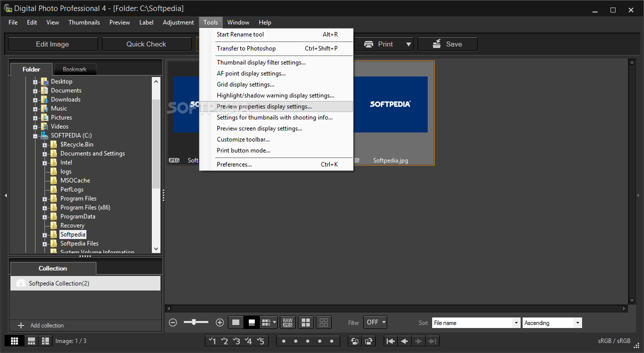Select thumbnail with info bar display icon

click(252, 322)
